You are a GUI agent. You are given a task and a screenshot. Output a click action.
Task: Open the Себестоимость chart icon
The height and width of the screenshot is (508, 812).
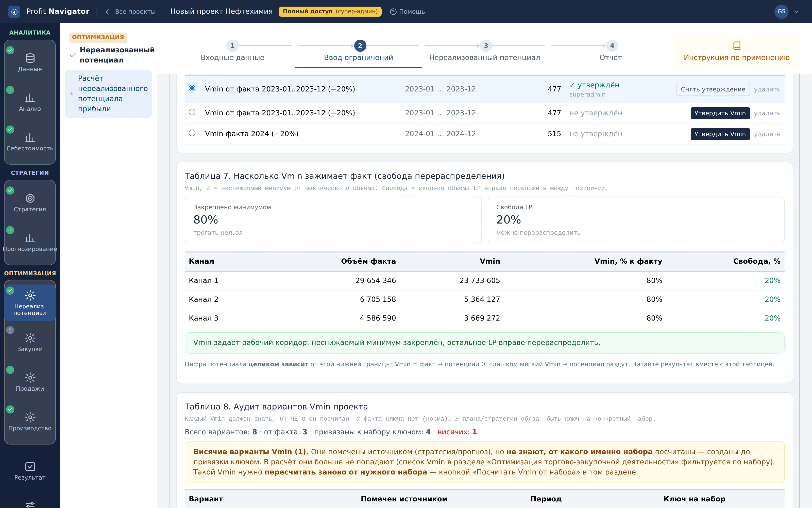[30, 137]
